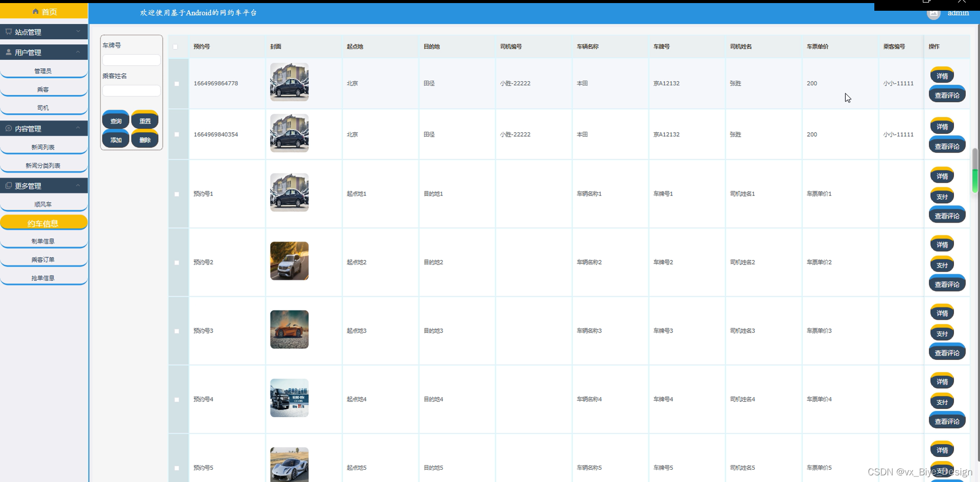Click license plate 京A12132 in first row
The image size is (980, 482).
point(666,83)
